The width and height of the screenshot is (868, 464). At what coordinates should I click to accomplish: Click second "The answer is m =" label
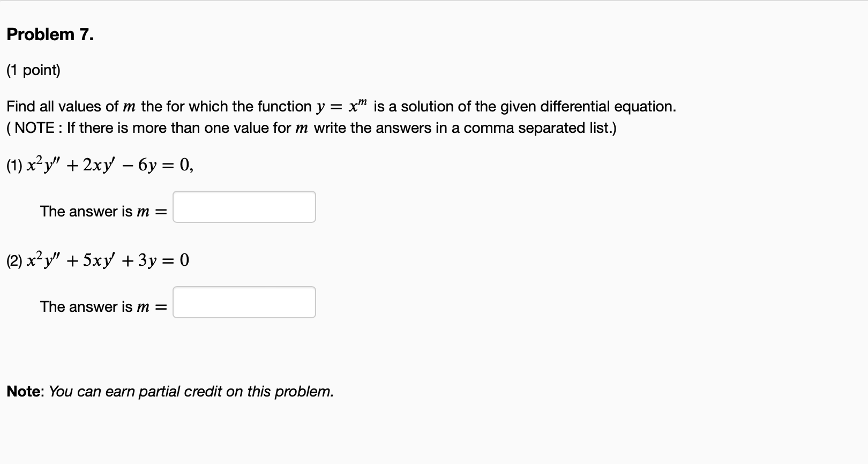[x=103, y=307]
